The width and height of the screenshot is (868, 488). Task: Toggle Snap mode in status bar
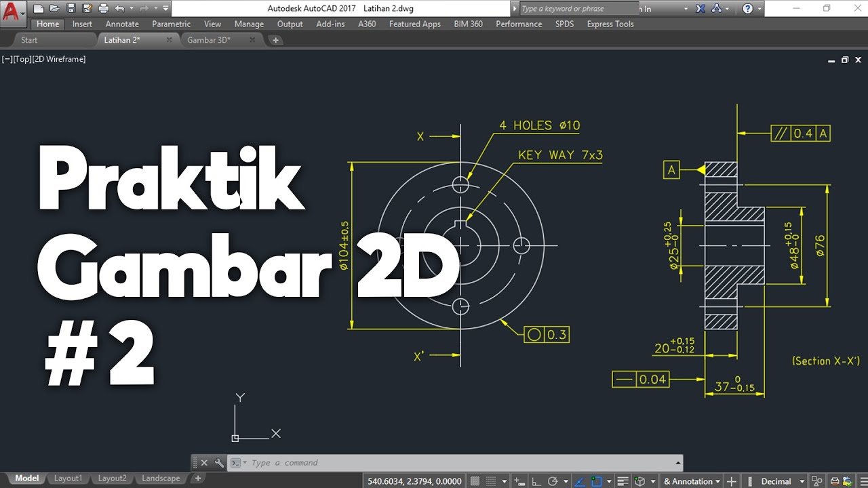492,481
